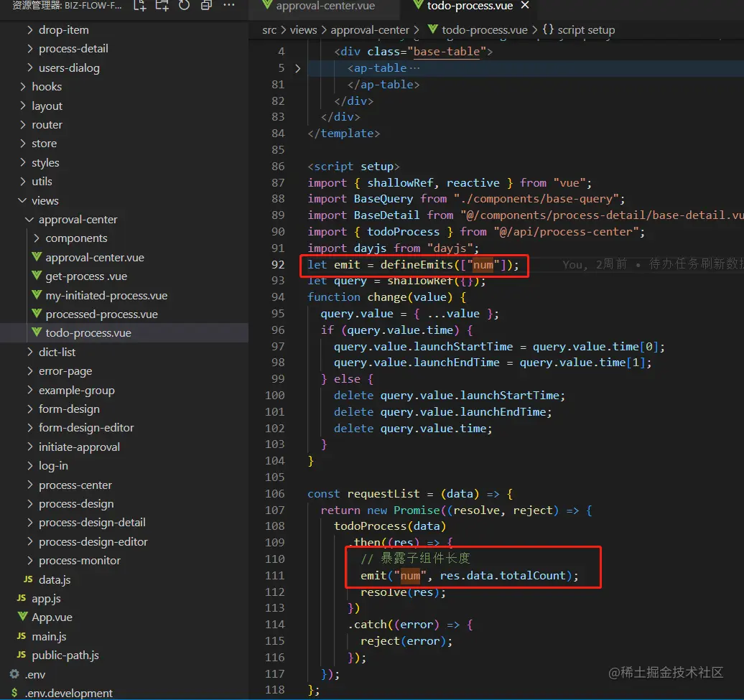Expand the layout folder
This screenshot has width=744, height=700.
pyautogui.click(x=47, y=106)
